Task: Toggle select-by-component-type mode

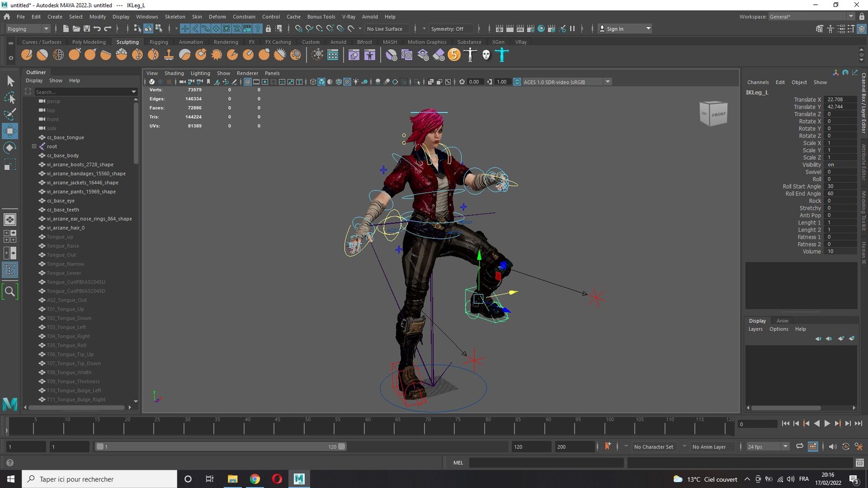Action: [159, 29]
